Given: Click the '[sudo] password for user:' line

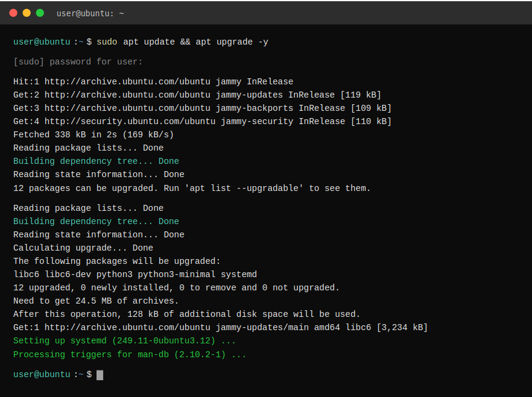Looking at the screenshot, I should (x=78, y=62).
